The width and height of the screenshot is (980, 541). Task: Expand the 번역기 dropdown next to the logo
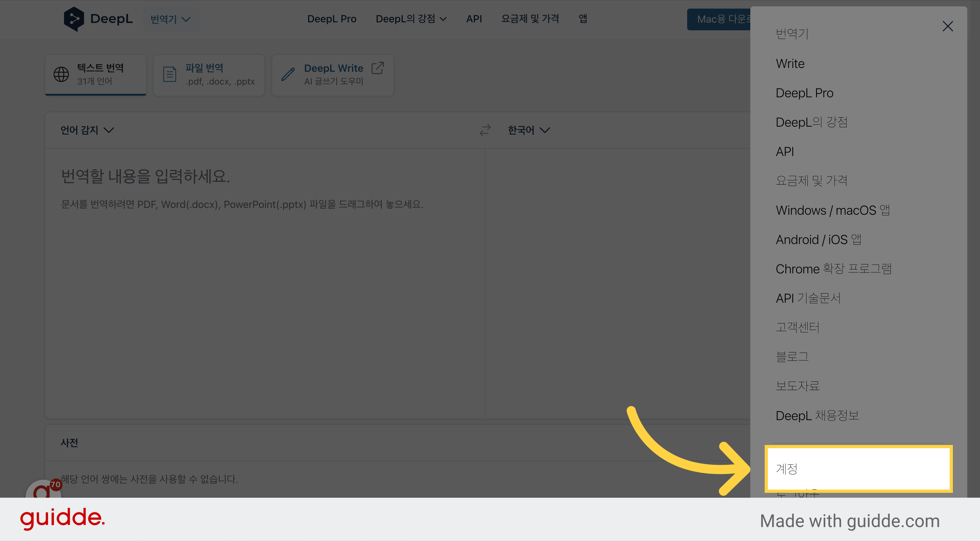170,19
